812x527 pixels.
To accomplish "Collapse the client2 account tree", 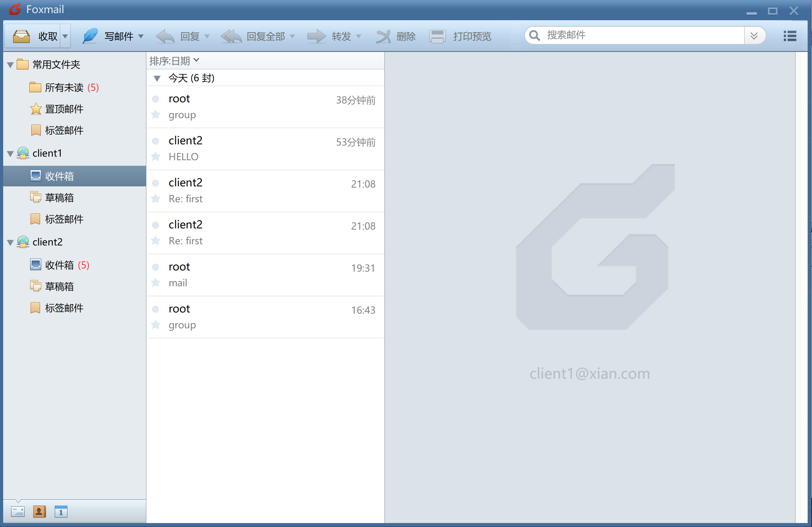I will 10,242.
